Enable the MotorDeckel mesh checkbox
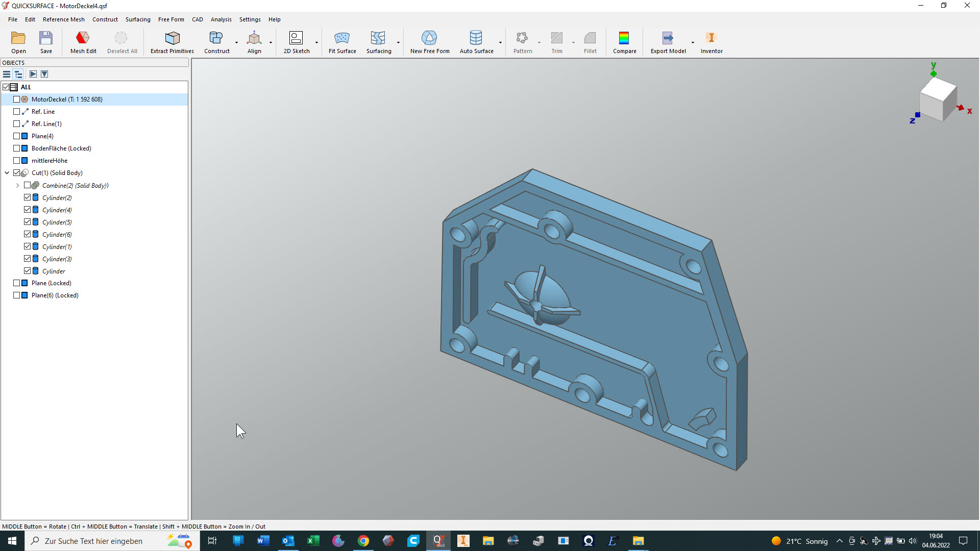Image resolution: width=980 pixels, height=551 pixels. click(x=17, y=99)
